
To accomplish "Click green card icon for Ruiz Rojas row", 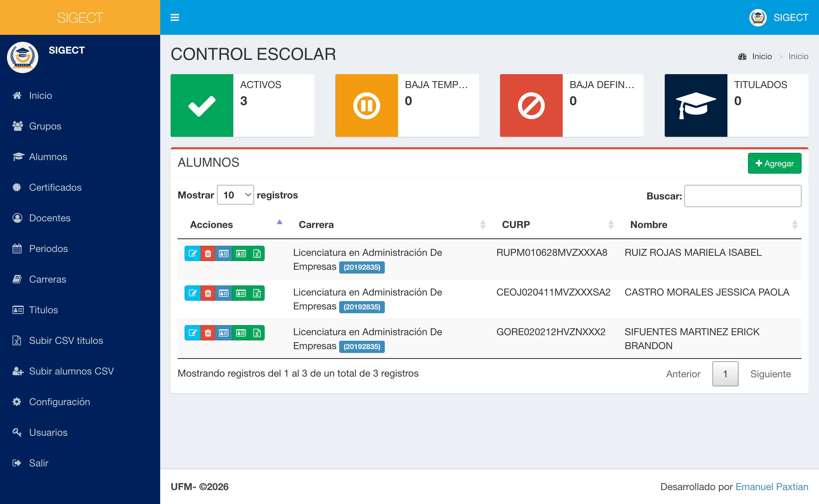I will (x=241, y=253).
